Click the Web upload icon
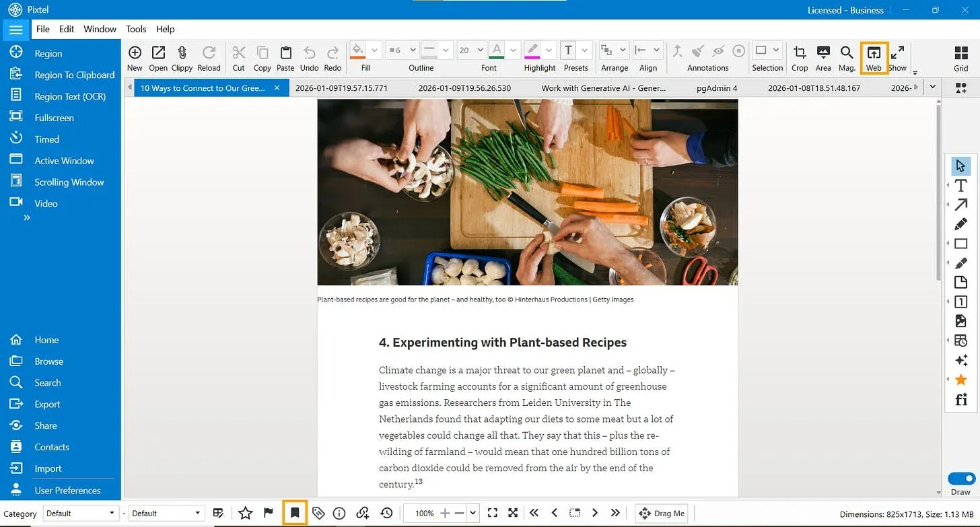 tap(874, 52)
